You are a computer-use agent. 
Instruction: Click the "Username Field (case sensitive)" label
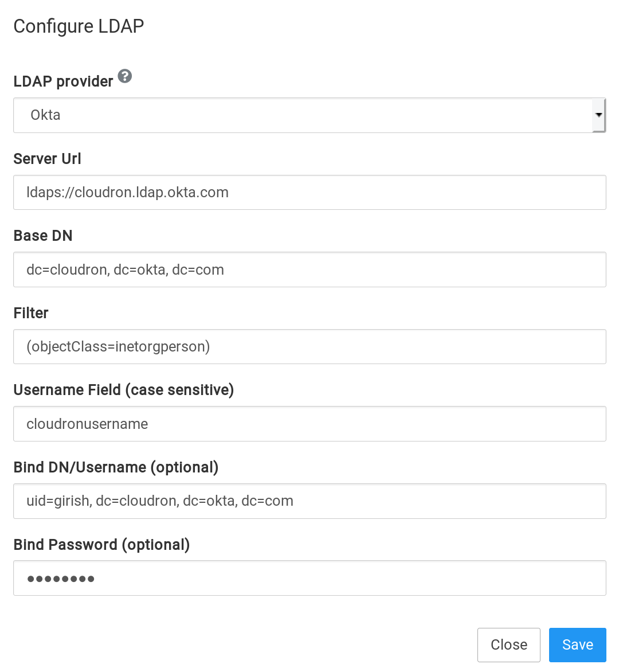coord(123,390)
